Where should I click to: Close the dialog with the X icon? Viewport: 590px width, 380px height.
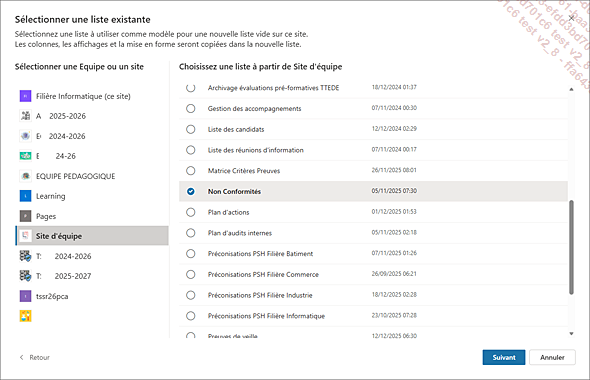pyautogui.click(x=571, y=18)
